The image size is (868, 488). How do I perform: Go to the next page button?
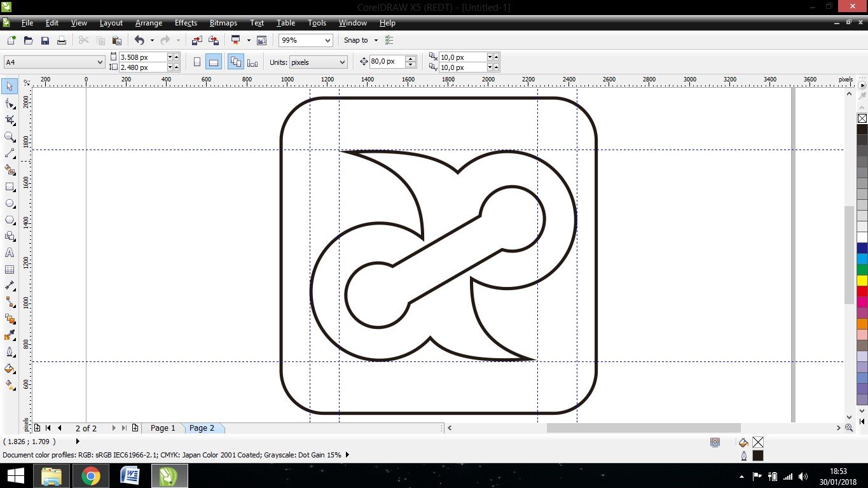[x=114, y=428]
